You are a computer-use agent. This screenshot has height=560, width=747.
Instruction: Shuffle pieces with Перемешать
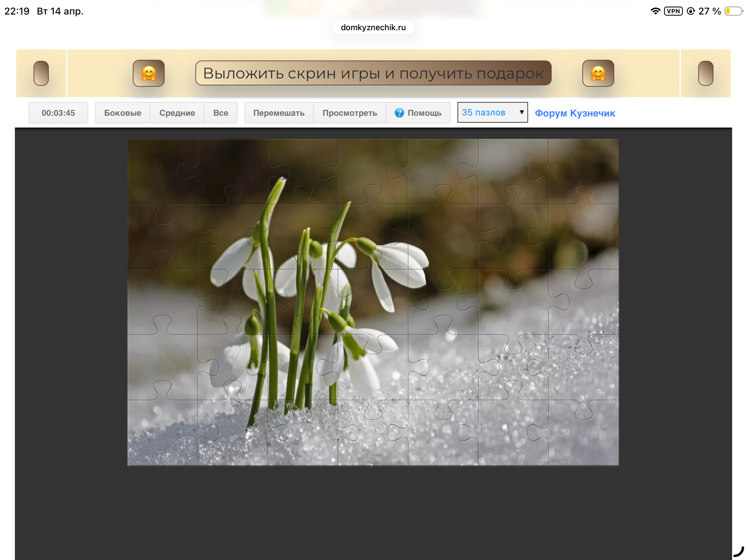click(279, 113)
